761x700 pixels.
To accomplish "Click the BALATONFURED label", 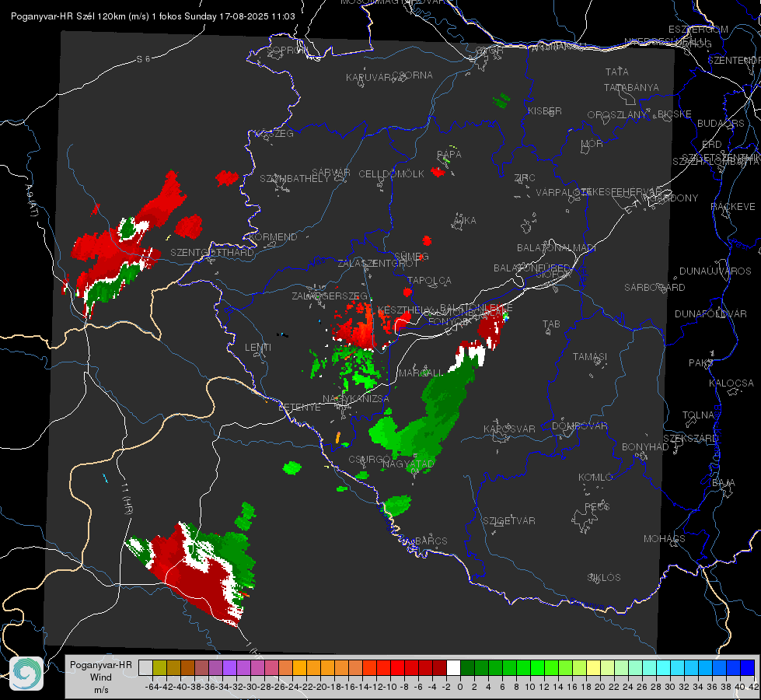I will (532, 268).
